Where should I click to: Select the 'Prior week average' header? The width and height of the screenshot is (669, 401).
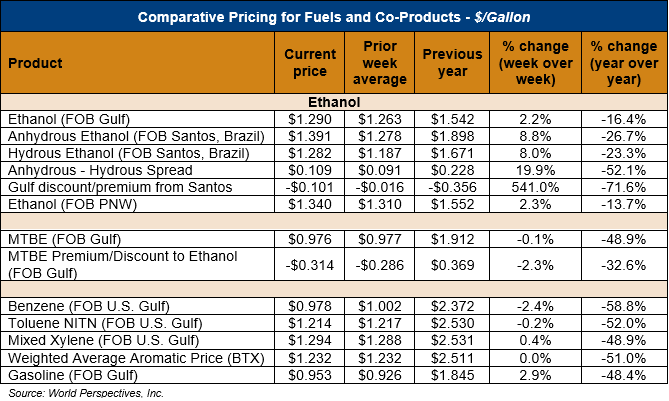(x=379, y=62)
